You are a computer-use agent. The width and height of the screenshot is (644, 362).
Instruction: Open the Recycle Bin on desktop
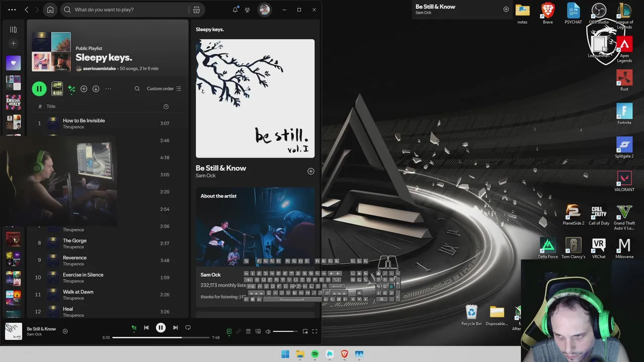pyautogui.click(x=471, y=315)
